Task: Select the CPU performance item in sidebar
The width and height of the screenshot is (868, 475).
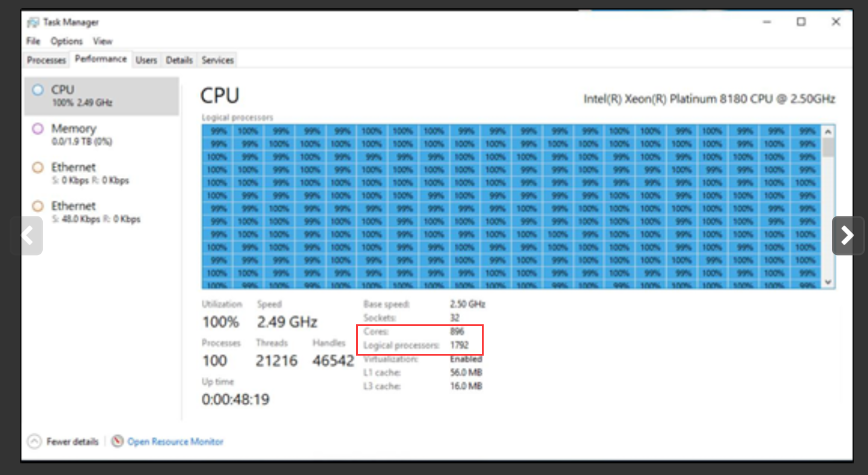Action: click(101, 96)
